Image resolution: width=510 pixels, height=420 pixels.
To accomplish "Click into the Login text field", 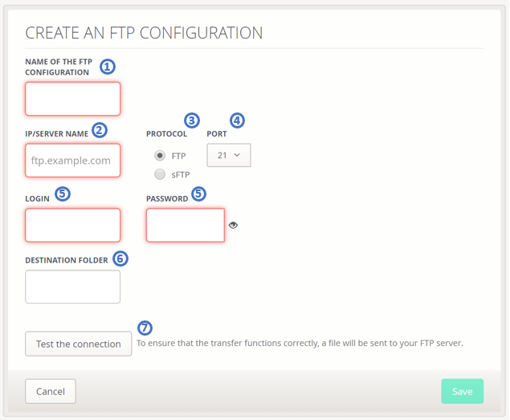I will tap(73, 226).
